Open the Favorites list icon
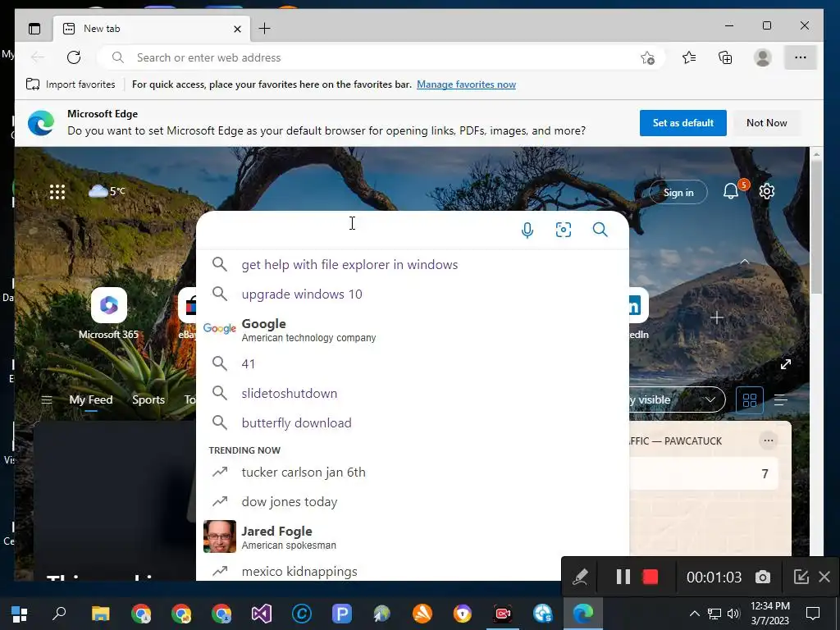The height and width of the screenshot is (630, 840). 689,57
